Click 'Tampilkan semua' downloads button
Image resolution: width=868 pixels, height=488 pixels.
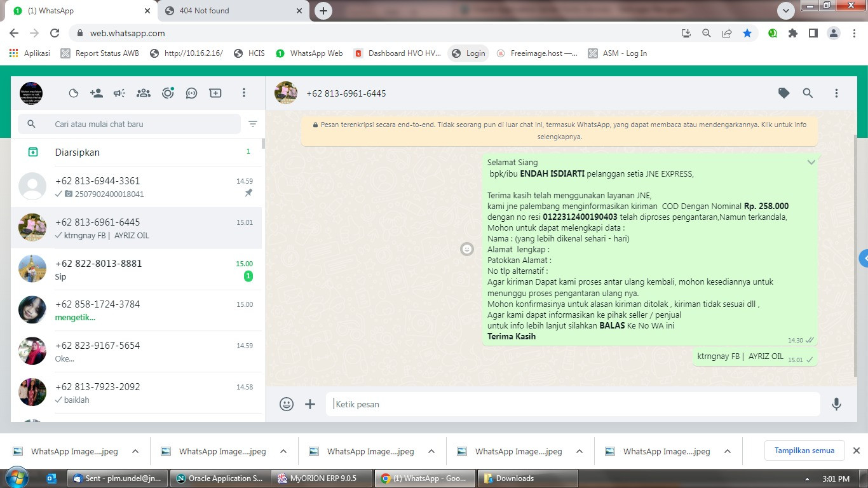(804, 451)
